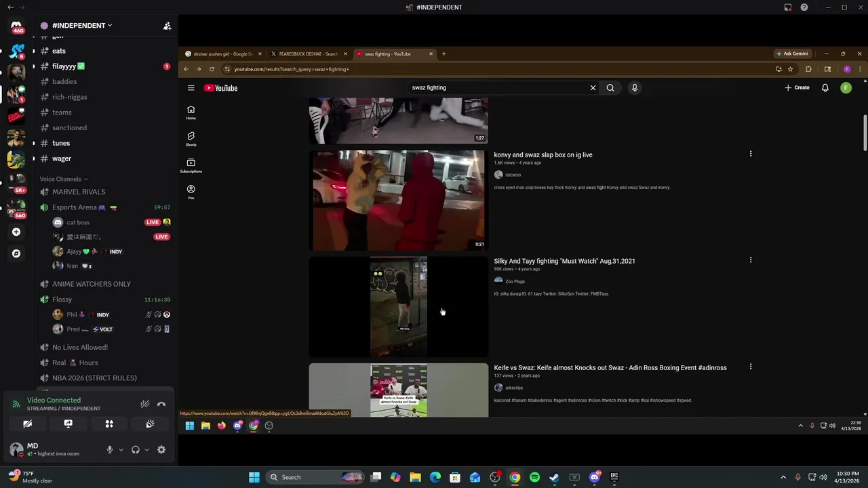
Task: Select user cat boss in Esports Arena
Action: coord(78,222)
